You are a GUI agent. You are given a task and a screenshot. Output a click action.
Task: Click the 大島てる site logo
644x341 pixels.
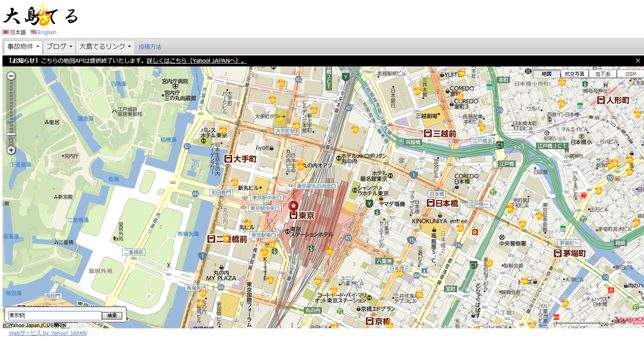pos(40,15)
